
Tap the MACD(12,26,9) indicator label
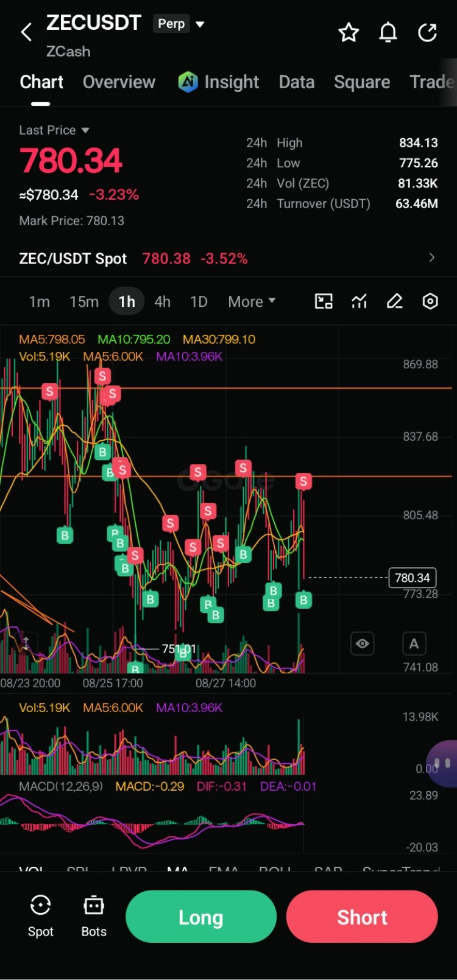tap(61, 786)
